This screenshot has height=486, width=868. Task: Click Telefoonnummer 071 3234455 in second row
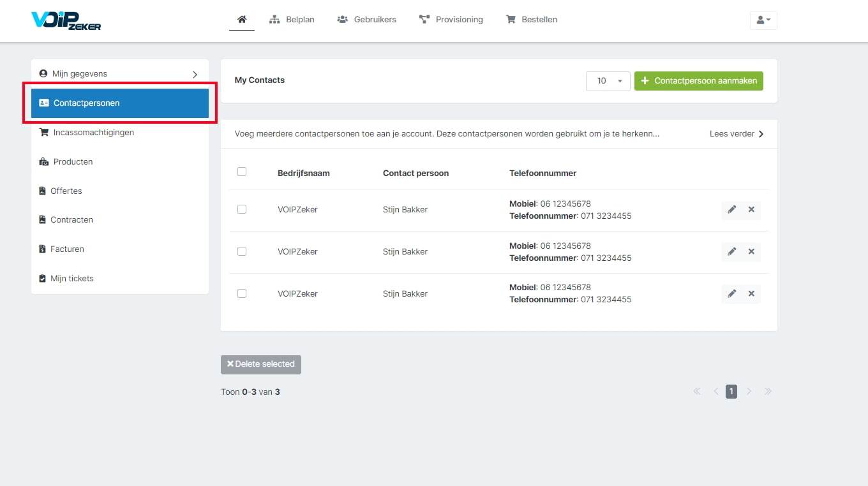[571, 258]
